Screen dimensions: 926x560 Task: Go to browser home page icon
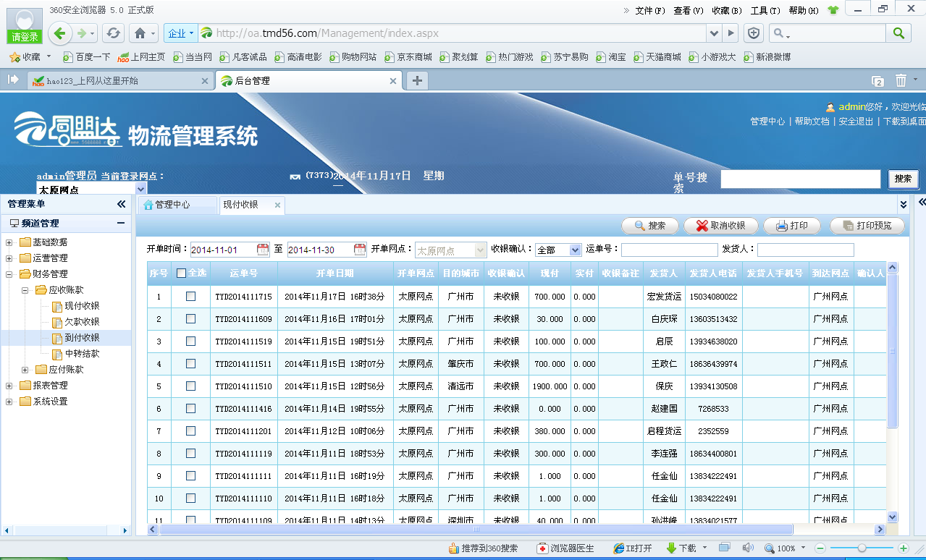[140, 33]
